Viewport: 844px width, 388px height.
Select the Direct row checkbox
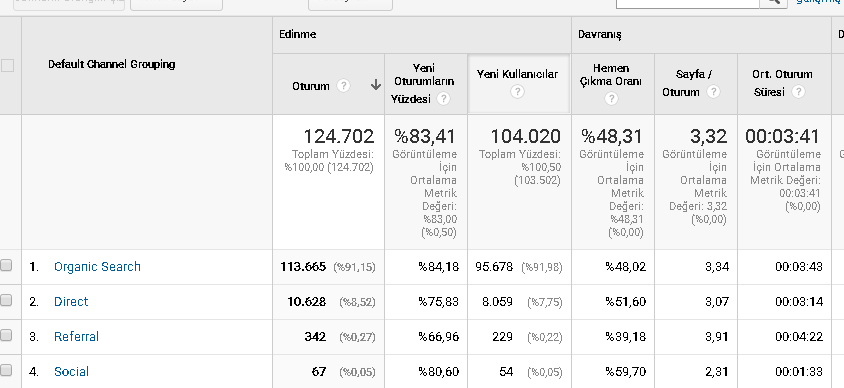click(6, 300)
